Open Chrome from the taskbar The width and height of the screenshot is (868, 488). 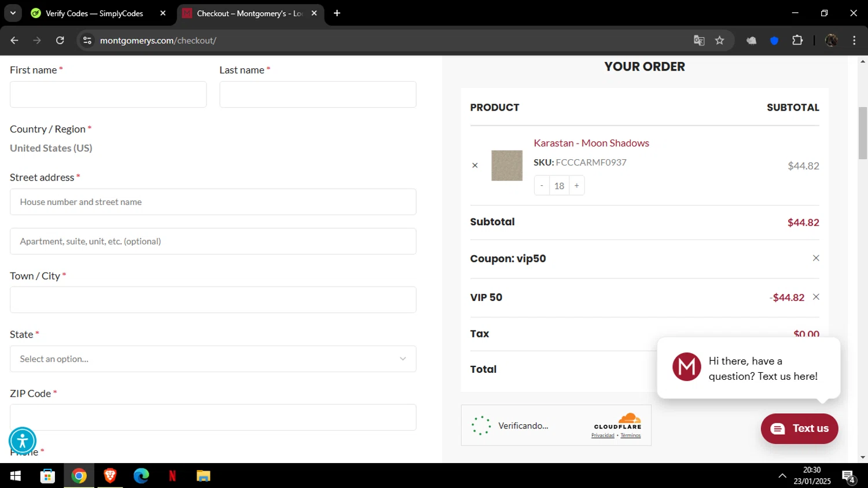(79, 476)
